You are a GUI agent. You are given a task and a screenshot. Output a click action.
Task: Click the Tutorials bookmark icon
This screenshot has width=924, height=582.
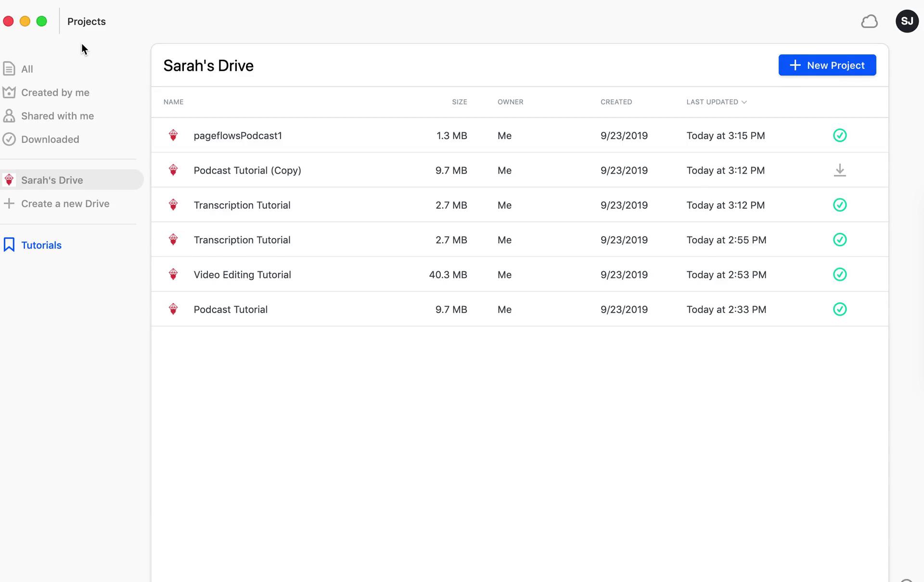coord(9,245)
